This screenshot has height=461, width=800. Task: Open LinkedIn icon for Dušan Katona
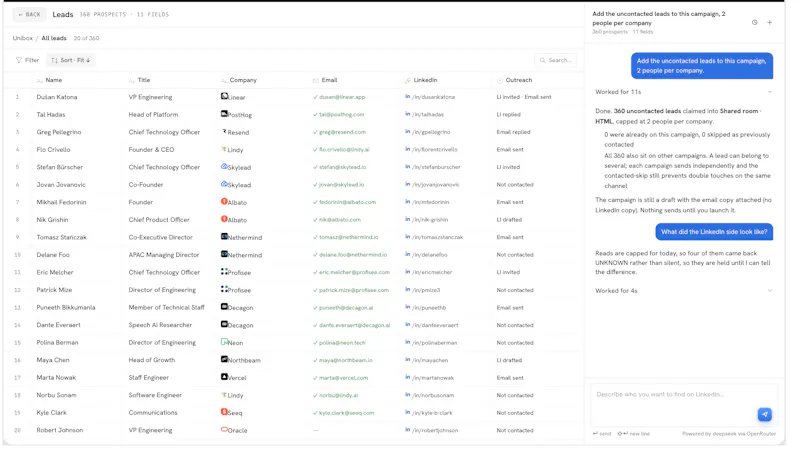click(408, 96)
